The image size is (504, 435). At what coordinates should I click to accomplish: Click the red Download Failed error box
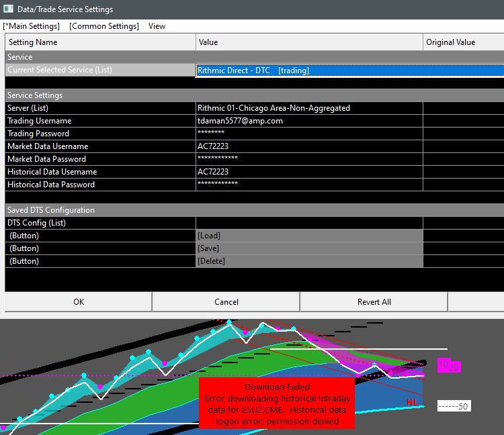pos(277,403)
